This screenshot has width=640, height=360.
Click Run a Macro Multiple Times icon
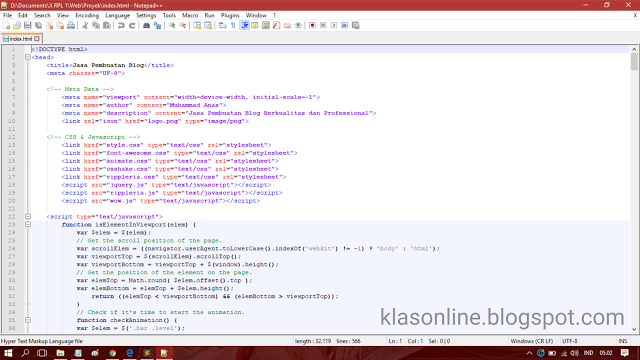[344, 25]
